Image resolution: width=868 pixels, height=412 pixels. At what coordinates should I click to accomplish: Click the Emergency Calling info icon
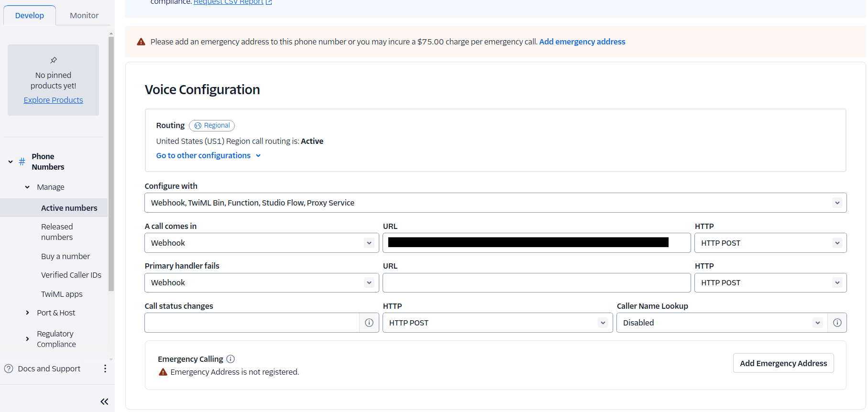231,359
